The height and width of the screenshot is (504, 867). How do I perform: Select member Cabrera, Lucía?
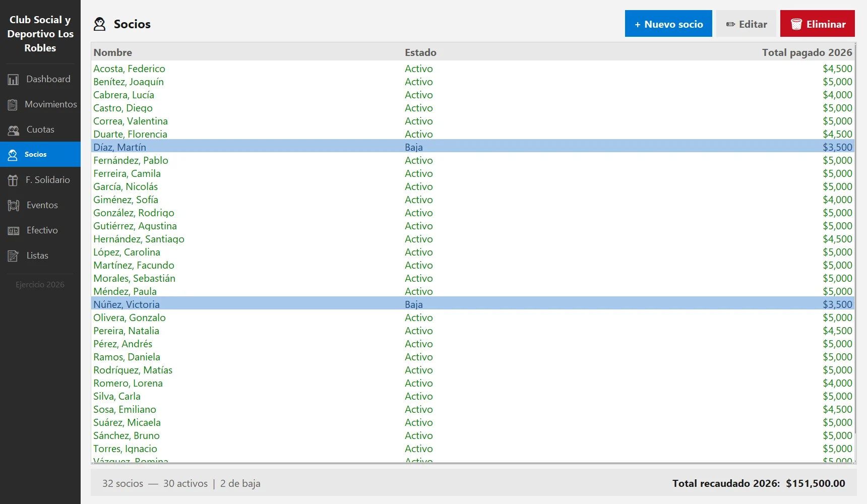click(x=473, y=95)
